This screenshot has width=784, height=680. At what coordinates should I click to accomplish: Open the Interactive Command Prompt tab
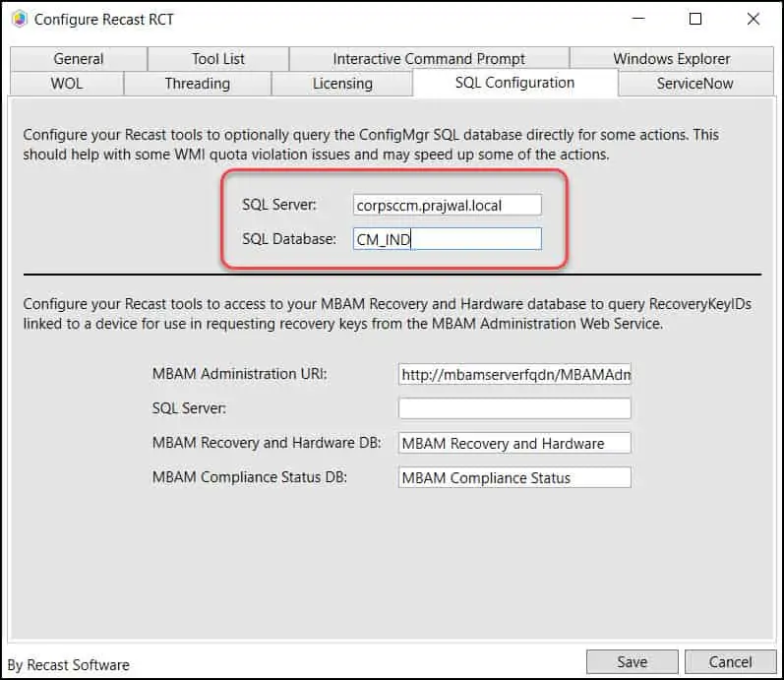pos(429,59)
